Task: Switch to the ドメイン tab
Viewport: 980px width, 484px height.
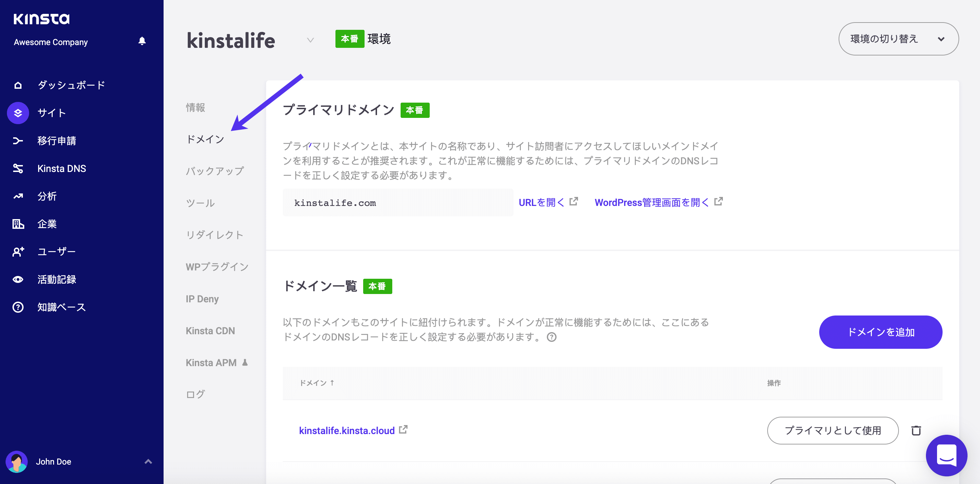Action: coord(205,139)
